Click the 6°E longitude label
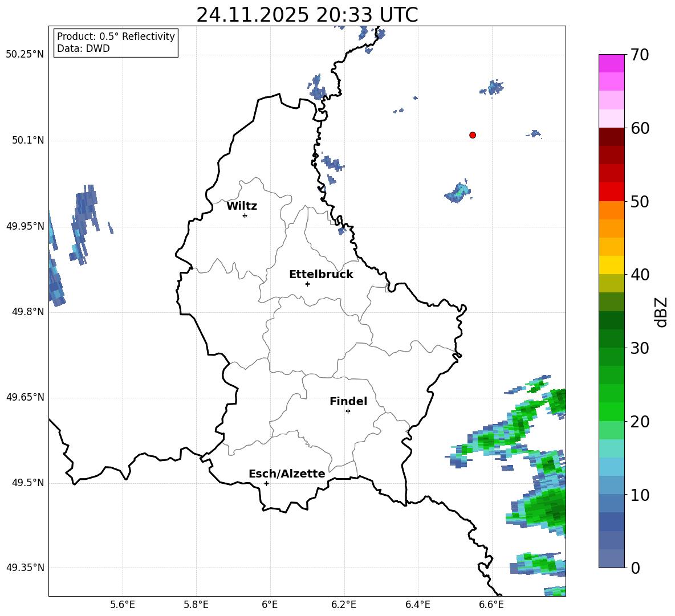Screen dimensions: 675x616 click(270, 605)
